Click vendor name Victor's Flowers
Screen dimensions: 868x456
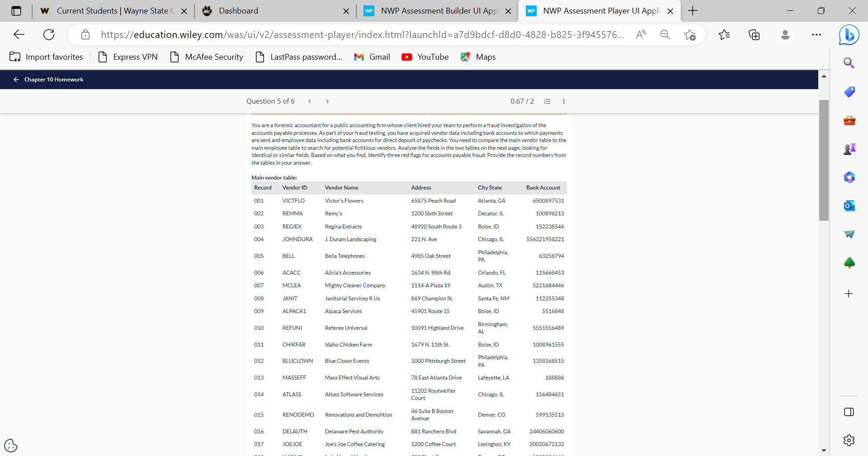coord(344,201)
